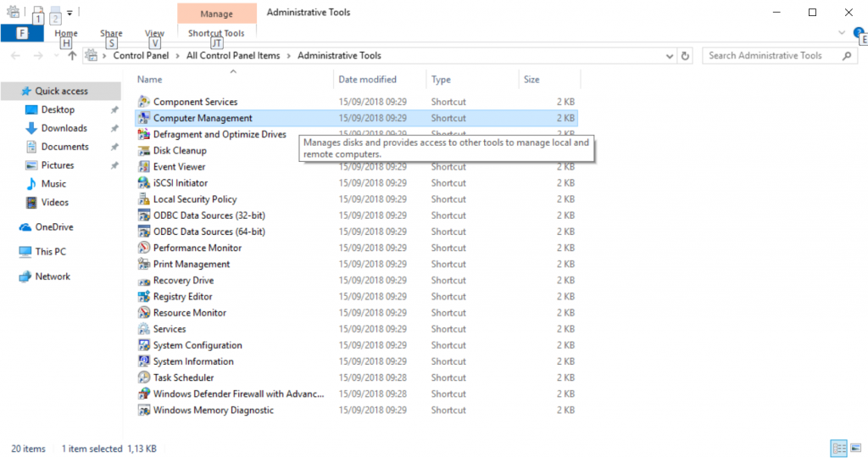868x458 pixels.
Task: Expand the address bar history dropdown
Action: click(670, 56)
